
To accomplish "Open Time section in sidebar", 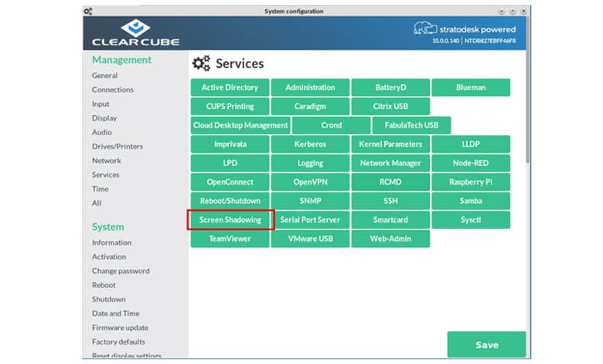I will pos(100,189).
